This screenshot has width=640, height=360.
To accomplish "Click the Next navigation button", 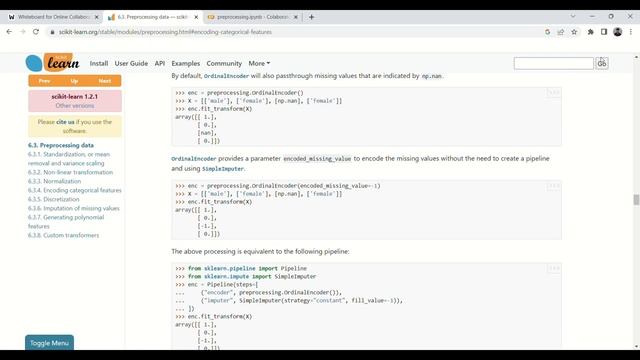I will (x=104, y=81).
